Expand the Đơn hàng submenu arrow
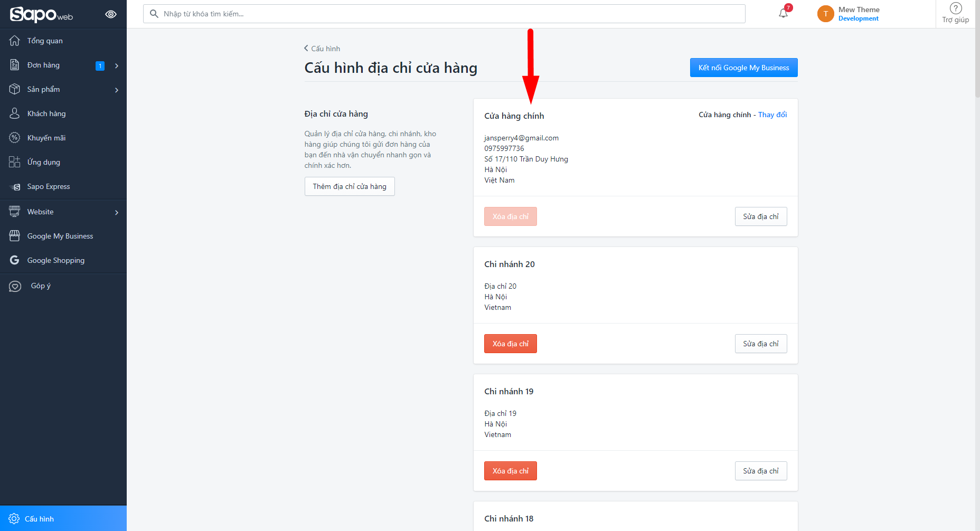This screenshot has width=980, height=531. (117, 65)
